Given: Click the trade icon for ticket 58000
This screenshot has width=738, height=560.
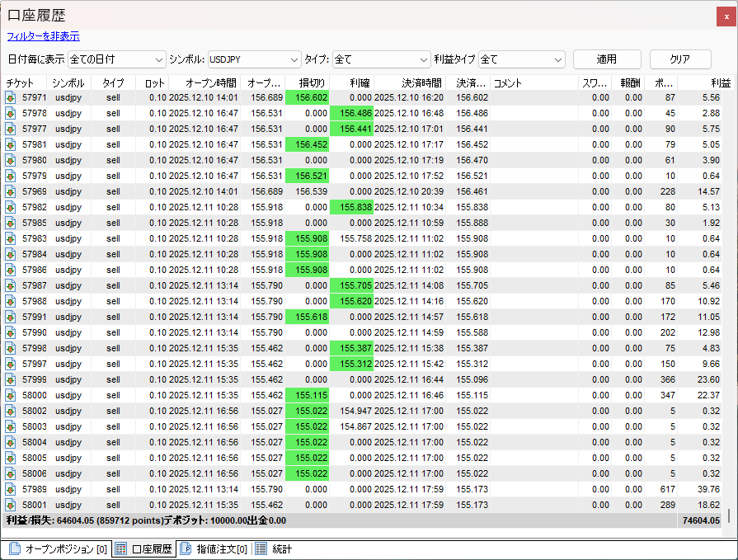Looking at the screenshot, I should tap(11, 395).
